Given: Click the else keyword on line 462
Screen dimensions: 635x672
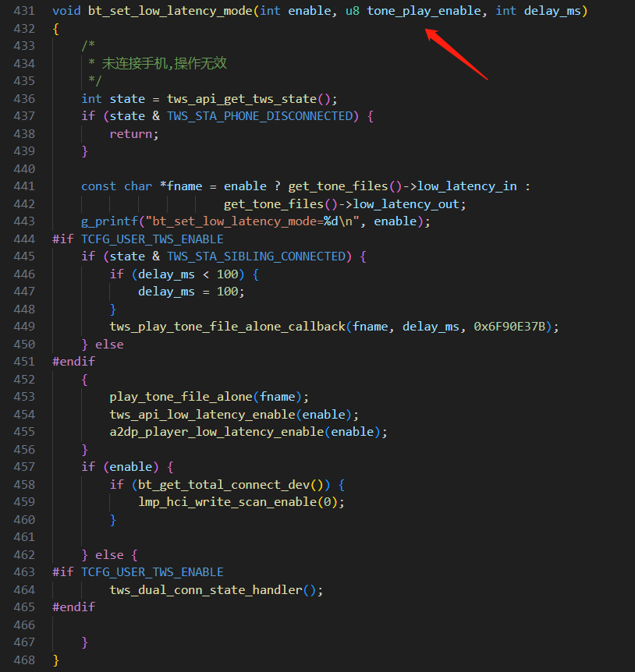Looking at the screenshot, I should [x=109, y=555].
